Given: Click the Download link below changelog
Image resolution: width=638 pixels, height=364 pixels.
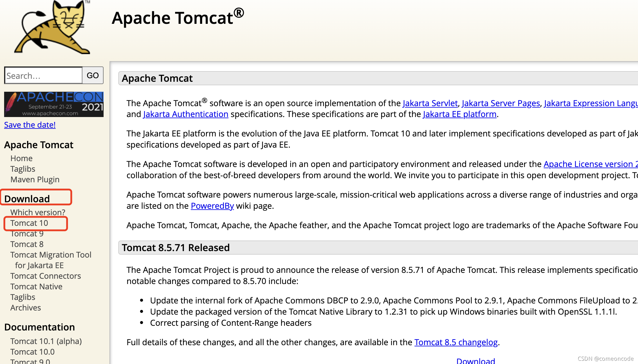Looking at the screenshot, I should tap(476, 361).
